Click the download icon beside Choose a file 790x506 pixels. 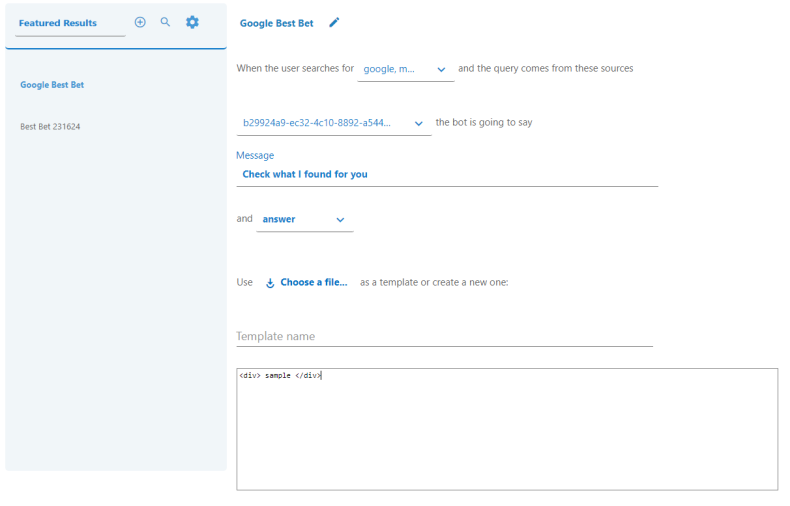[x=270, y=283]
